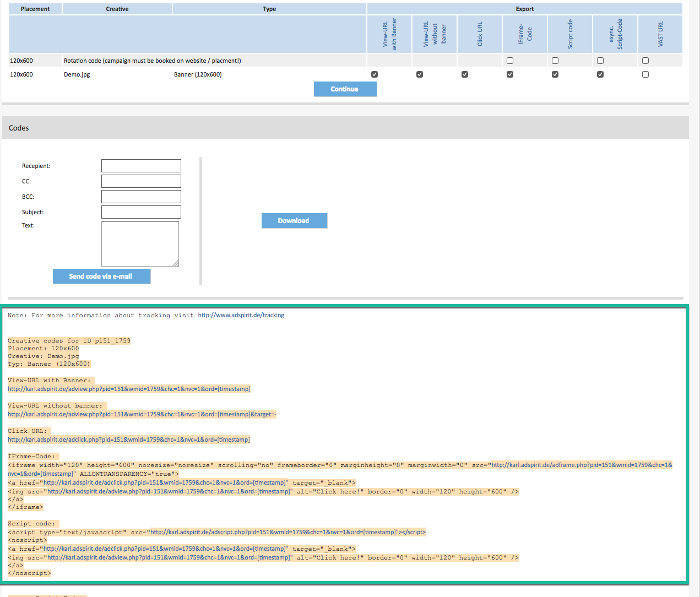Tick async Script-Code checkbox in Rotation code row
Viewport: 700px width, 597px height.
pyautogui.click(x=600, y=61)
